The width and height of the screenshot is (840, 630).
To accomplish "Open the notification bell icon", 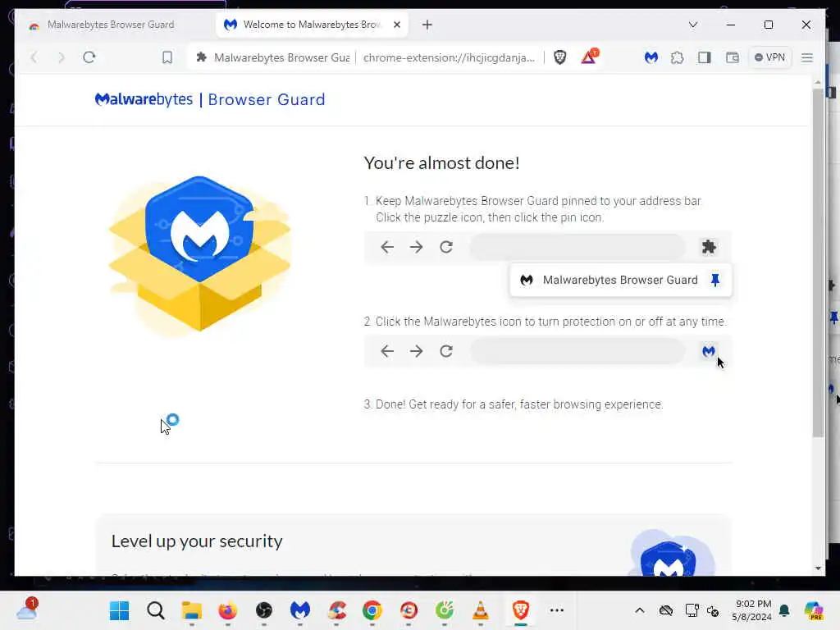I will point(784,610).
